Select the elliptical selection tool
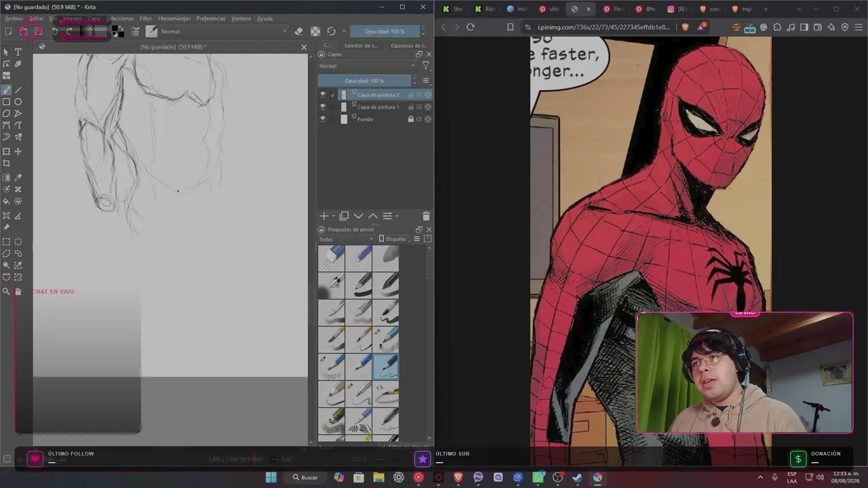The image size is (868, 488). (x=18, y=242)
